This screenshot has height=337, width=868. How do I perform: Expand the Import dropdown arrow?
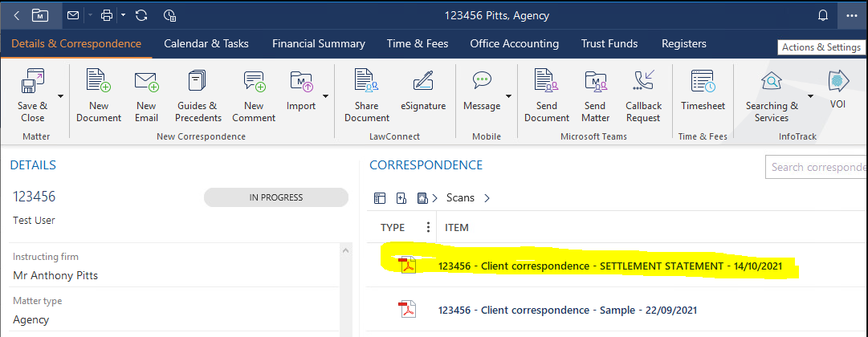[x=326, y=96]
